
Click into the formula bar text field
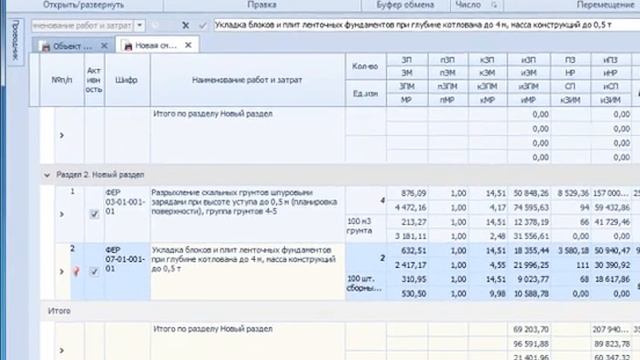tap(427, 25)
